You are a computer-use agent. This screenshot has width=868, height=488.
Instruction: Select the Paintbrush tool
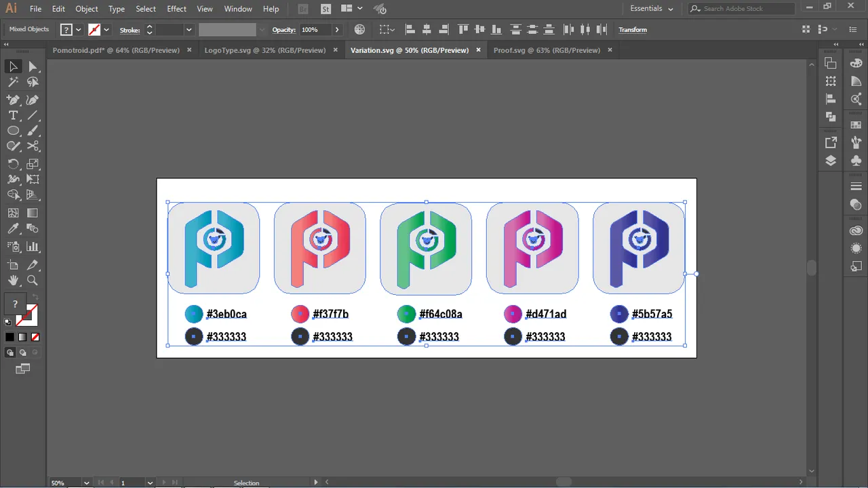[33, 131]
